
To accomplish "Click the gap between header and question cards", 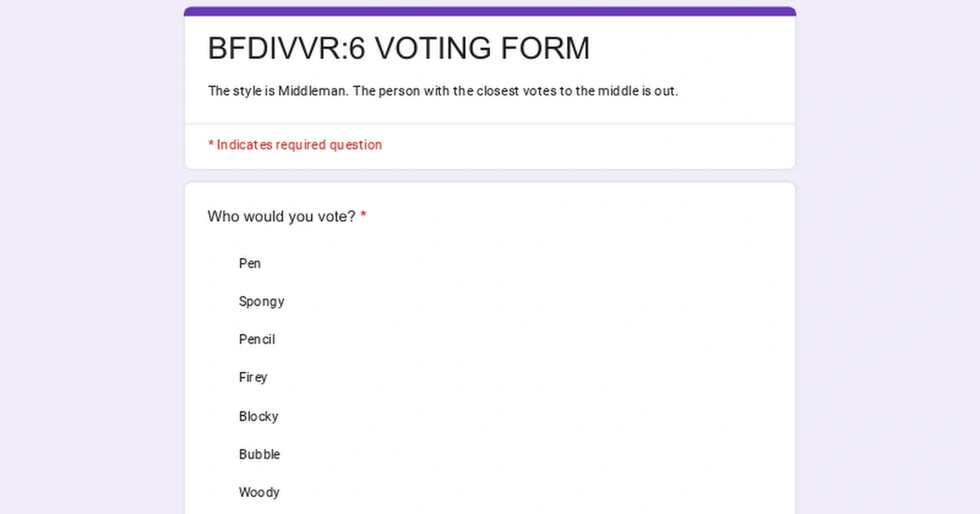I will 490,176.
